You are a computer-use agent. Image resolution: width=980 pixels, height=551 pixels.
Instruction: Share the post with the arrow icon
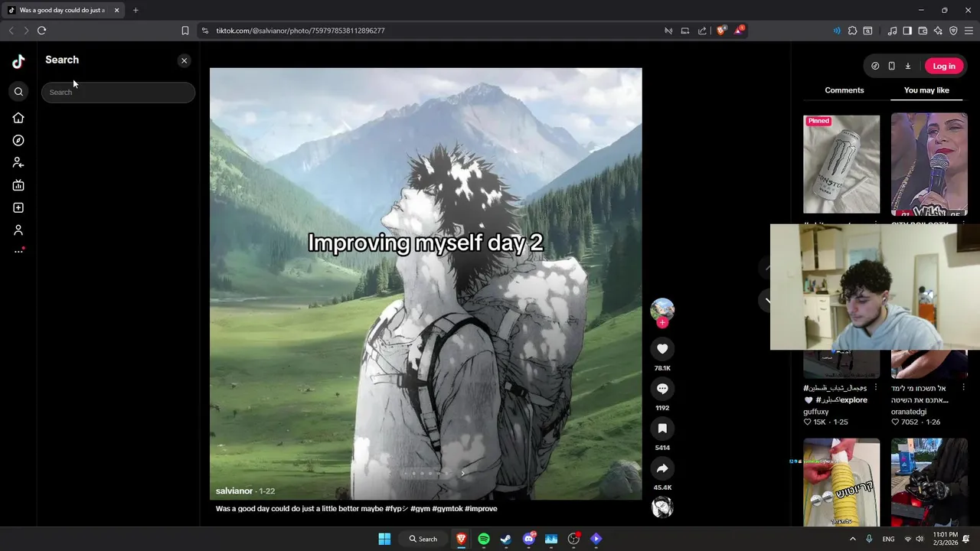click(x=662, y=468)
